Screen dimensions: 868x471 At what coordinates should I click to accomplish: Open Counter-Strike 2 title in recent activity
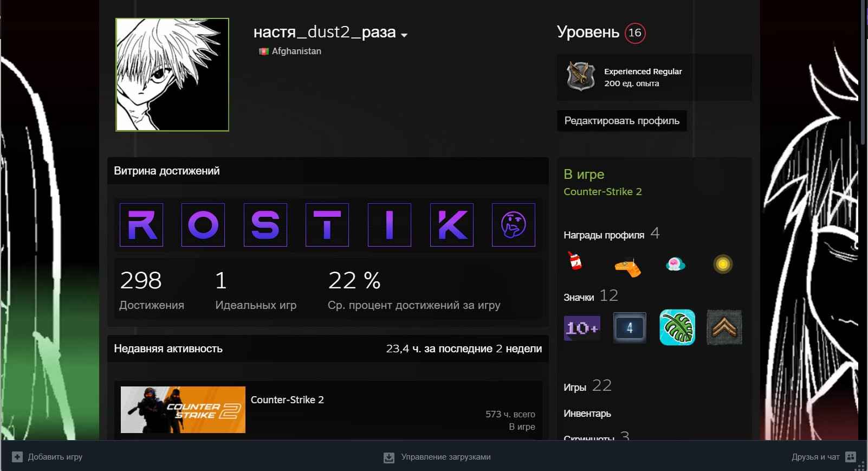pyautogui.click(x=287, y=400)
